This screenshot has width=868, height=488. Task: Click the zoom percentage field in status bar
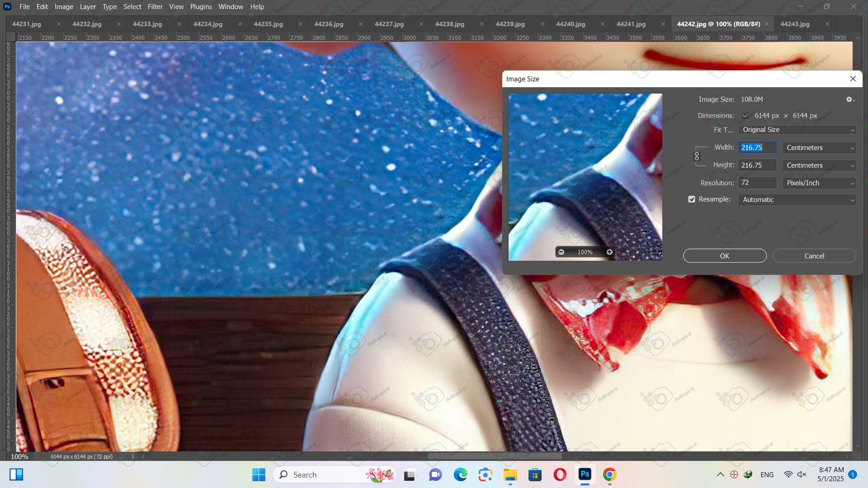click(x=19, y=456)
